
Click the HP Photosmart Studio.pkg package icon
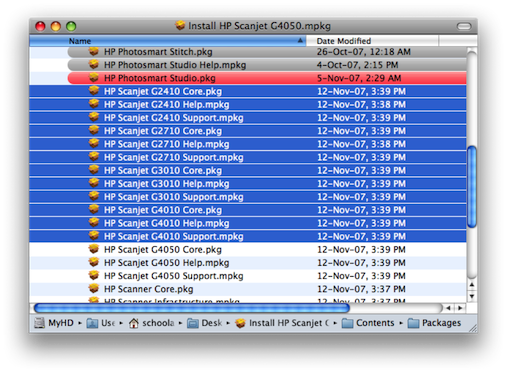(94, 78)
